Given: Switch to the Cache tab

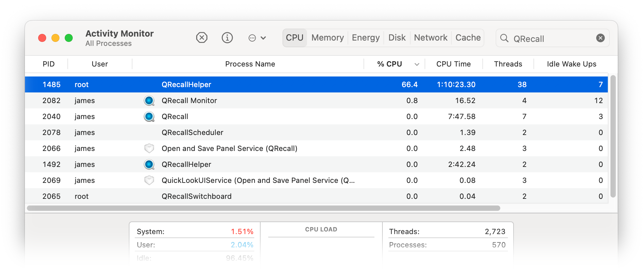Looking at the screenshot, I should [x=468, y=38].
